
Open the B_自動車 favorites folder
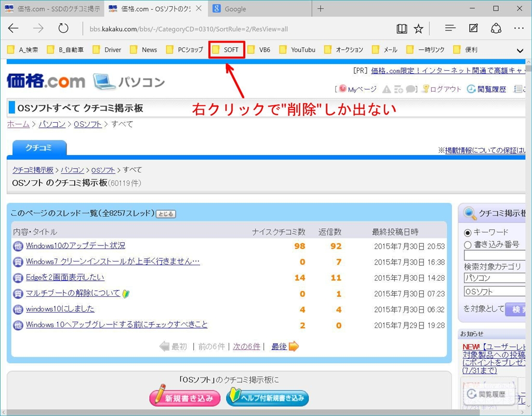click(65, 50)
